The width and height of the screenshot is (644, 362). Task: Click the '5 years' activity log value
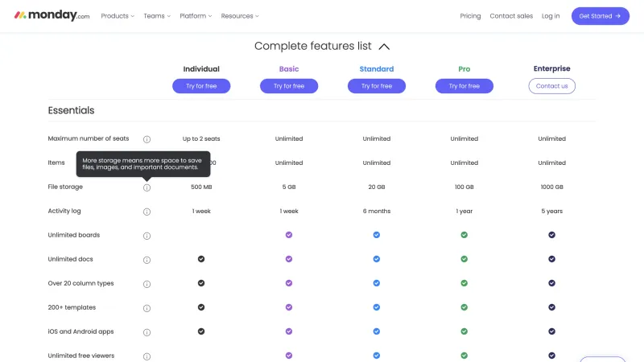(x=551, y=211)
